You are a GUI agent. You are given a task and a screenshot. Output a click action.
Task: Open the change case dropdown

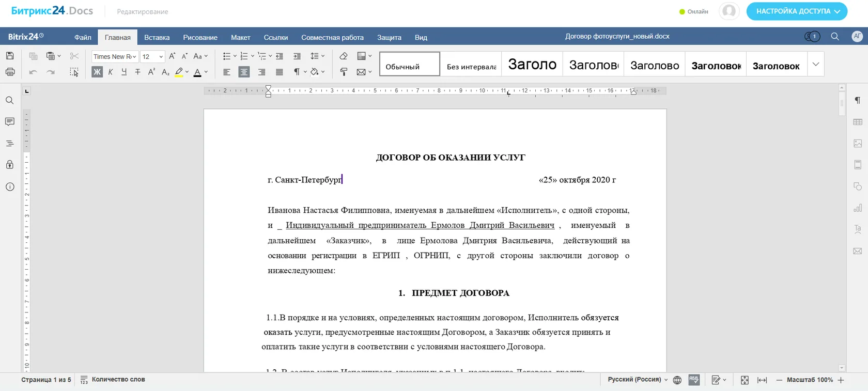(x=200, y=56)
